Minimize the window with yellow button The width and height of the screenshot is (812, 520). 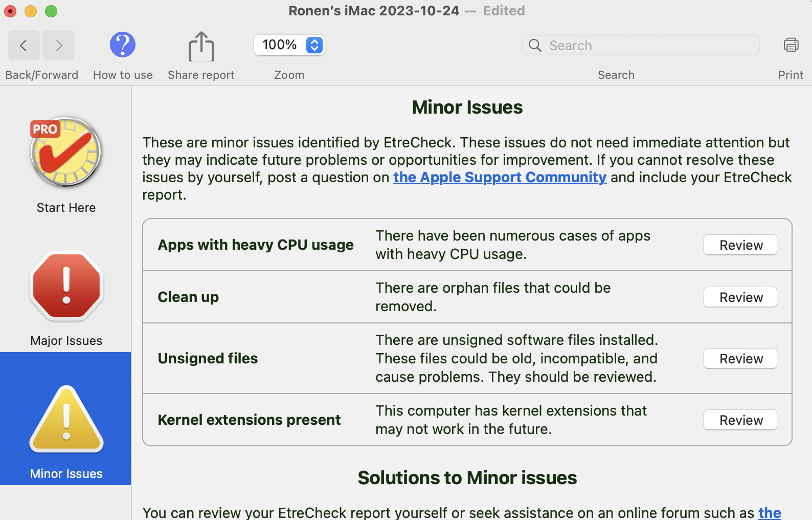tap(31, 11)
